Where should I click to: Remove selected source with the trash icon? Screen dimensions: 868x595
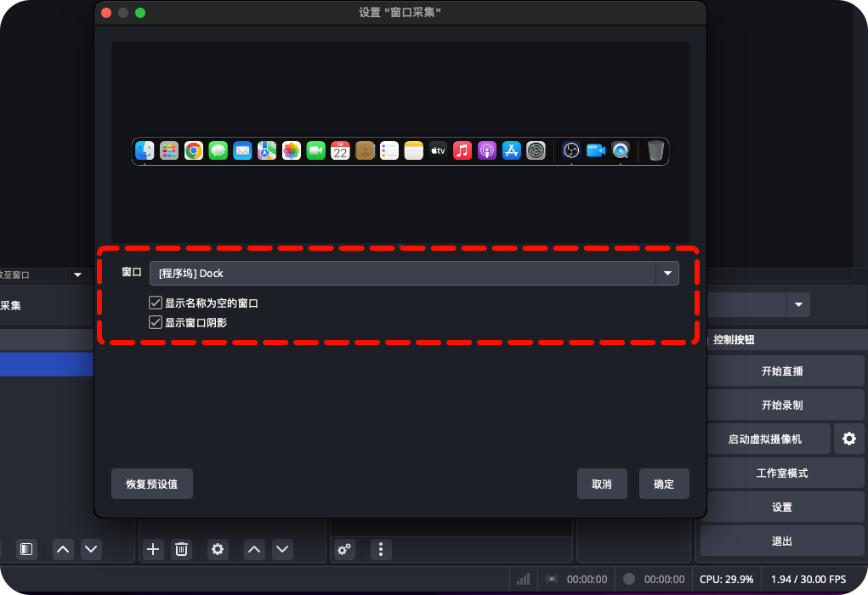coord(182,549)
